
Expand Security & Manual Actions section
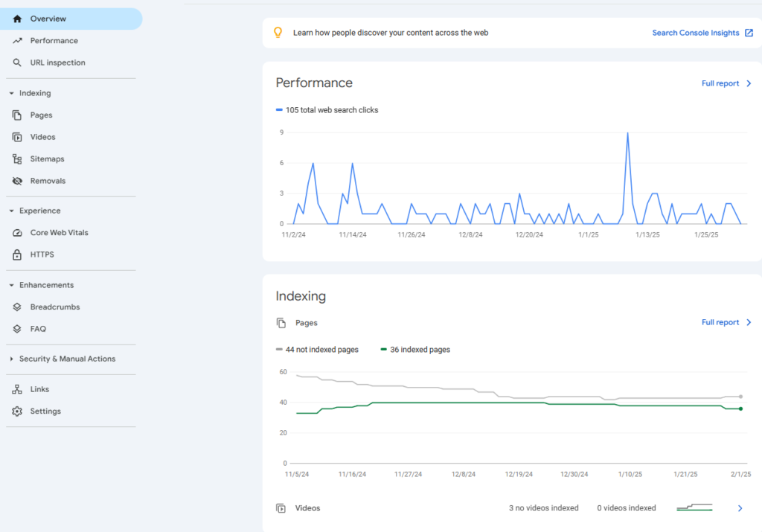pos(11,359)
